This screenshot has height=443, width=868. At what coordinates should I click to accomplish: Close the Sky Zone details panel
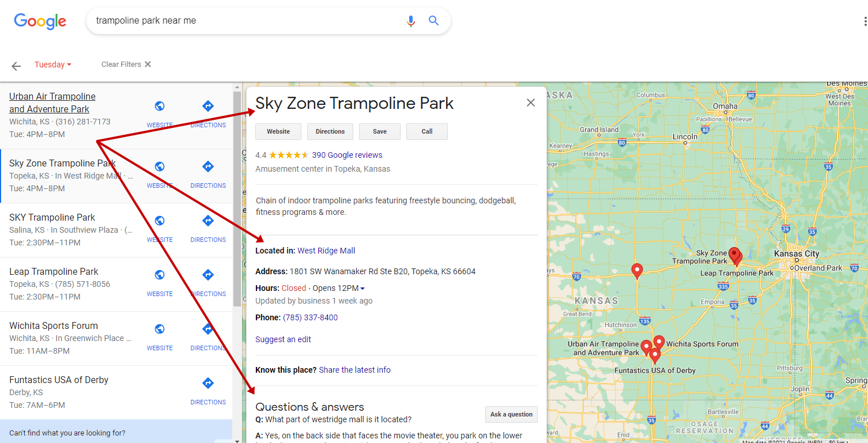point(531,103)
